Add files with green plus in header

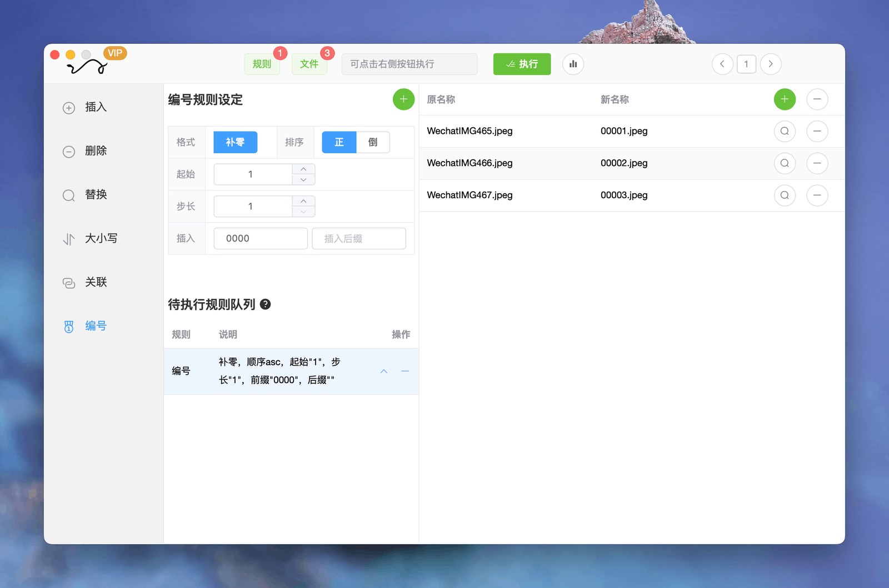[x=785, y=99]
